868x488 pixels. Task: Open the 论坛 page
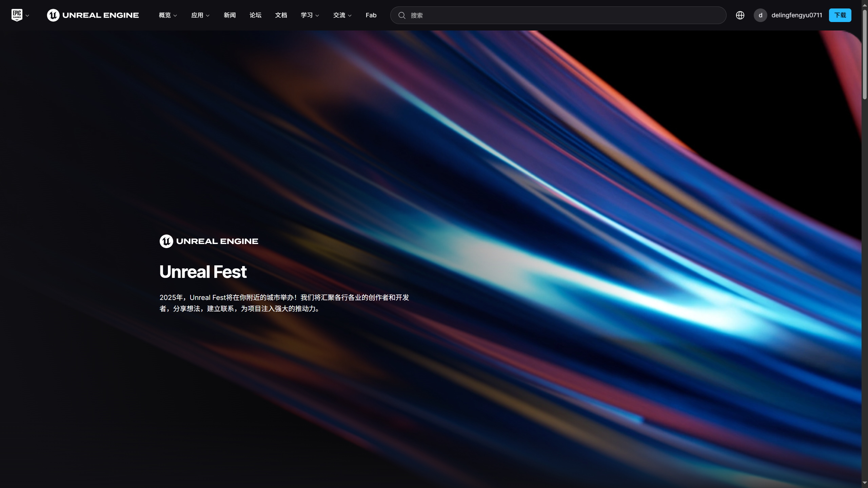point(255,15)
